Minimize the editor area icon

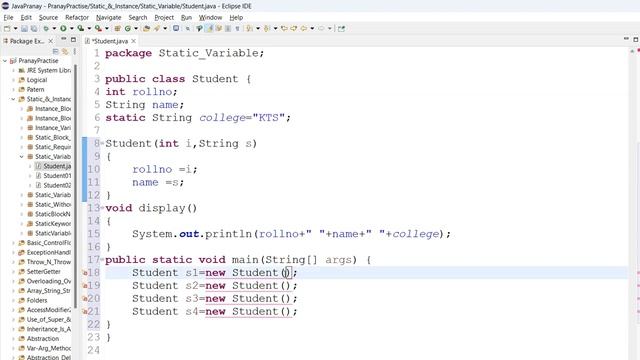626,39
